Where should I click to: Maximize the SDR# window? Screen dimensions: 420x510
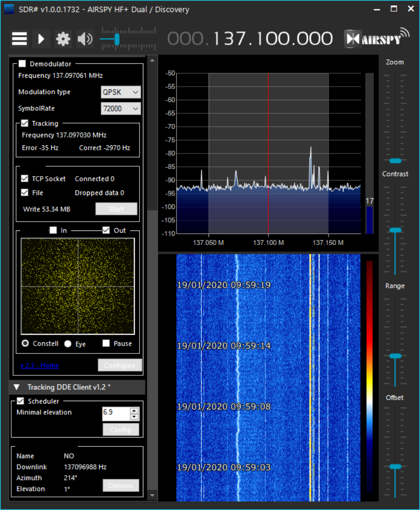tap(394, 9)
